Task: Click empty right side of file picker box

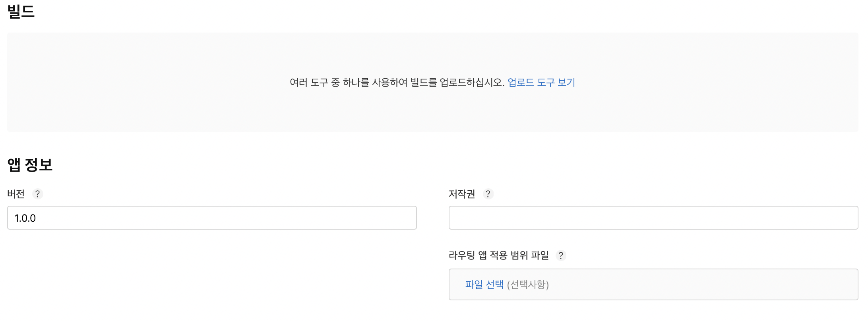Action: pos(715,284)
